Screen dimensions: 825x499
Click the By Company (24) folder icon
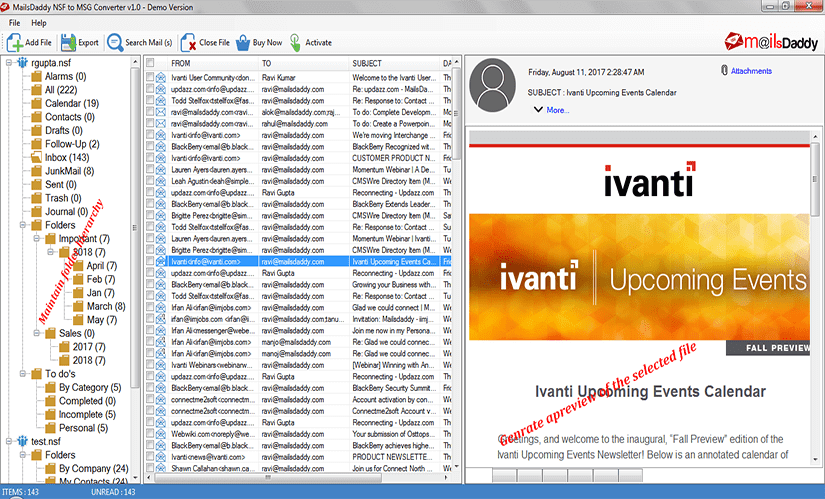click(51, 468)
